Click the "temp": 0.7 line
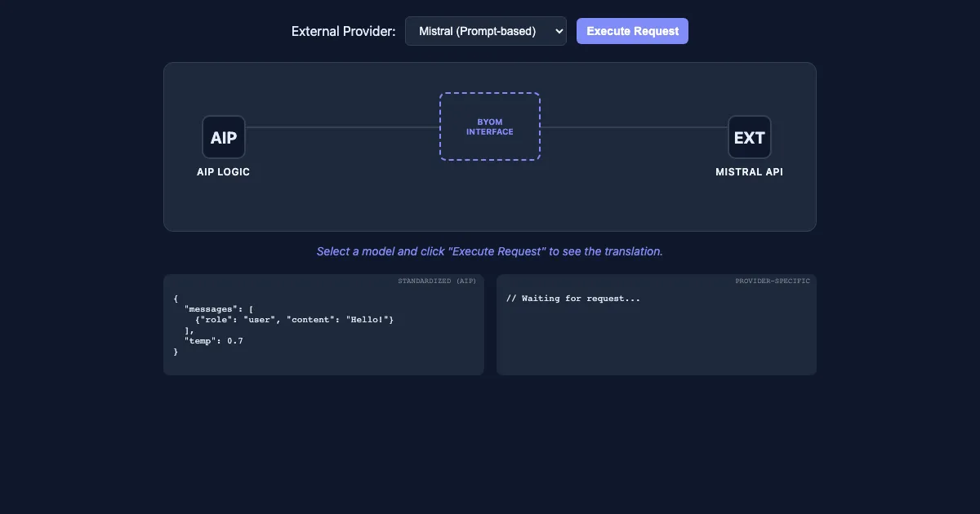The image size is (980, 514). (x=214, y=341)
